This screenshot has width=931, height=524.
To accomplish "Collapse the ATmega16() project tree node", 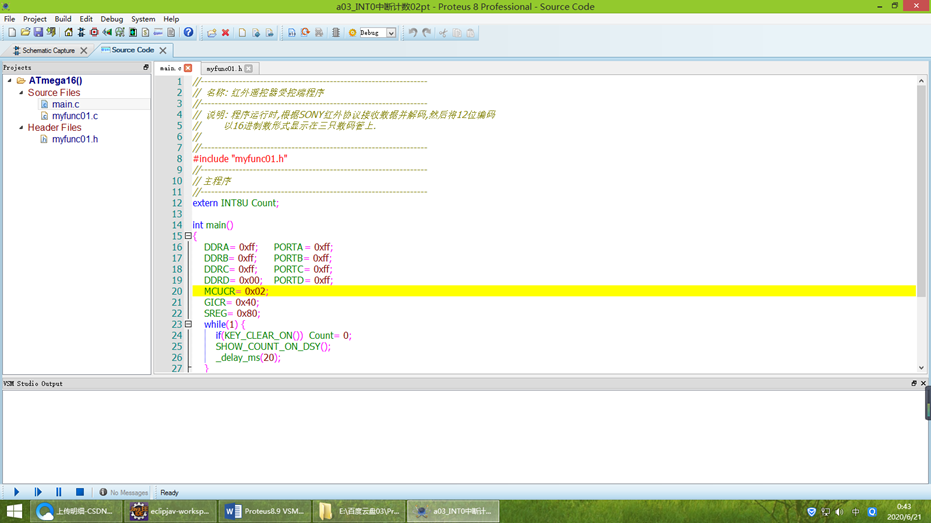I will tap(10, 80).
